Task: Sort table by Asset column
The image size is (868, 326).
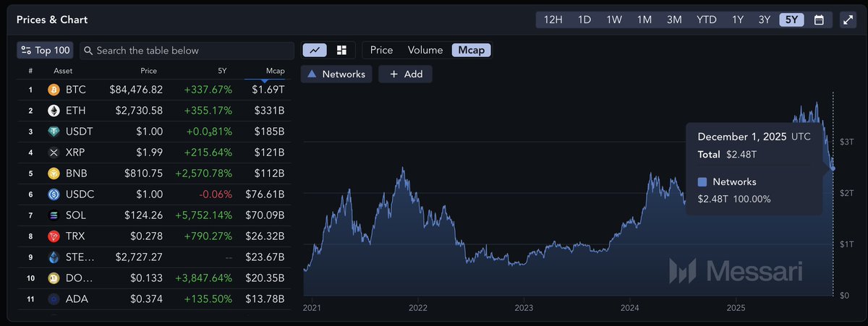Action: pos(63,71)
